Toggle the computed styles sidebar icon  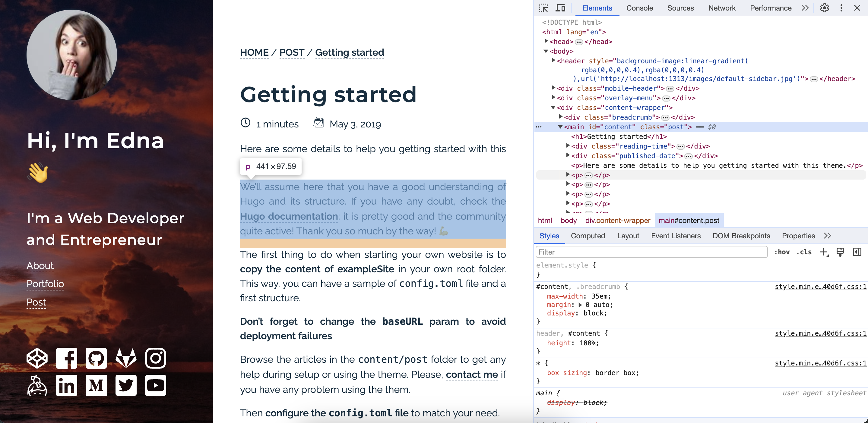coord(857,252)
